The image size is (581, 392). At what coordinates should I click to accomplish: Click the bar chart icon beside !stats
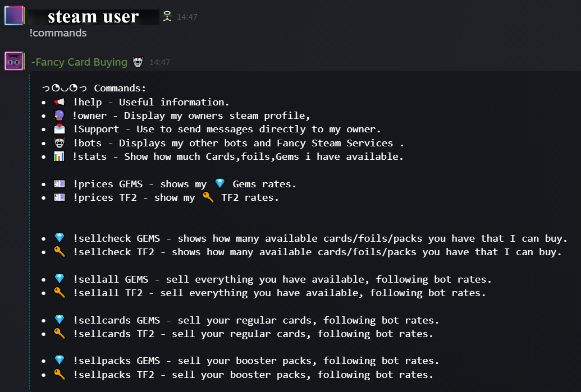pos(60,156)
